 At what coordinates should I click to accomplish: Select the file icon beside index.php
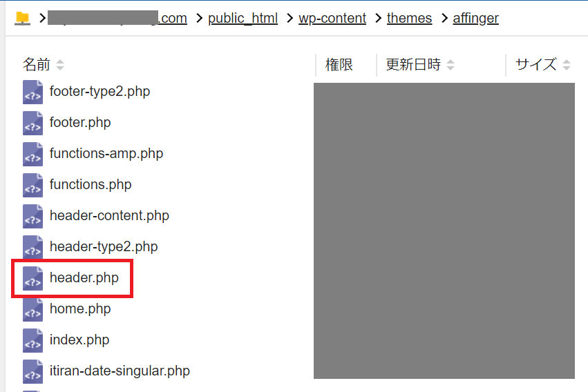coord(32,341)
